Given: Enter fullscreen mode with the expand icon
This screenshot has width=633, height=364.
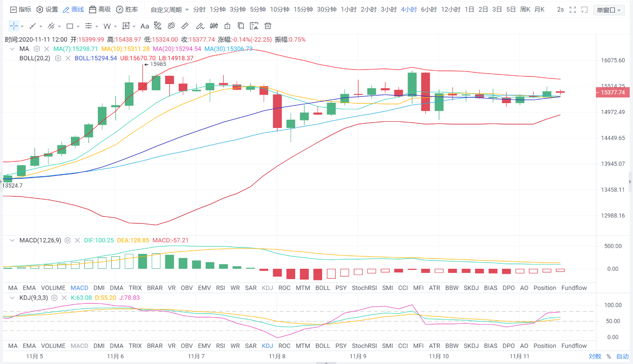Looking at the screenshot, I should click(572, 10).
